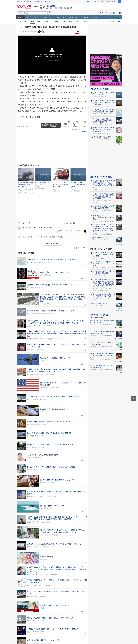Click the Yahoo! JAPAN News logo
Image resolution: width=138 pixels, height=644 pixels.
coord(27,7)
